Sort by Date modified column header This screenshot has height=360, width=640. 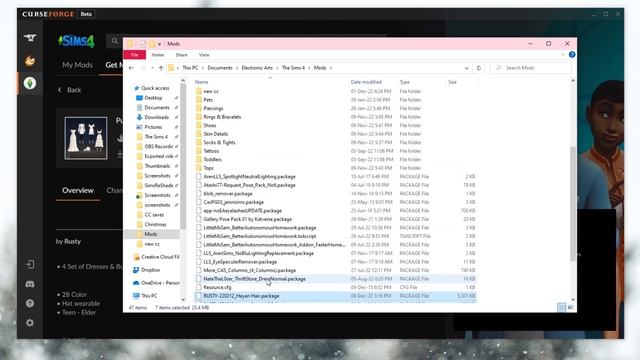(x=366, y=82)
